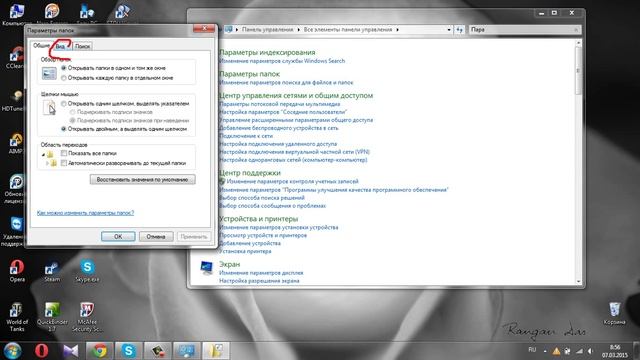640x360 pixels.
Task: Click the Панель управления breadcrumb segment
Action: point(267,30)
